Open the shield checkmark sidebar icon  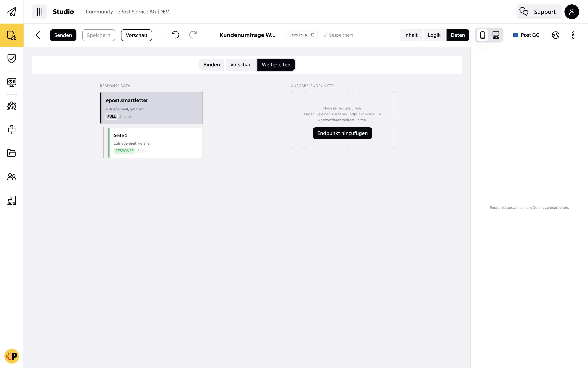12,59
